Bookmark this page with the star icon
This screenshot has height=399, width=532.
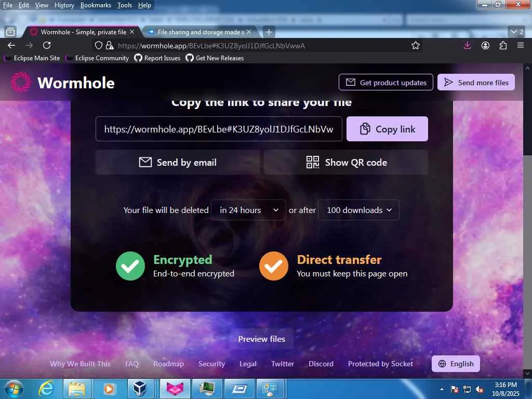(416, 46)
